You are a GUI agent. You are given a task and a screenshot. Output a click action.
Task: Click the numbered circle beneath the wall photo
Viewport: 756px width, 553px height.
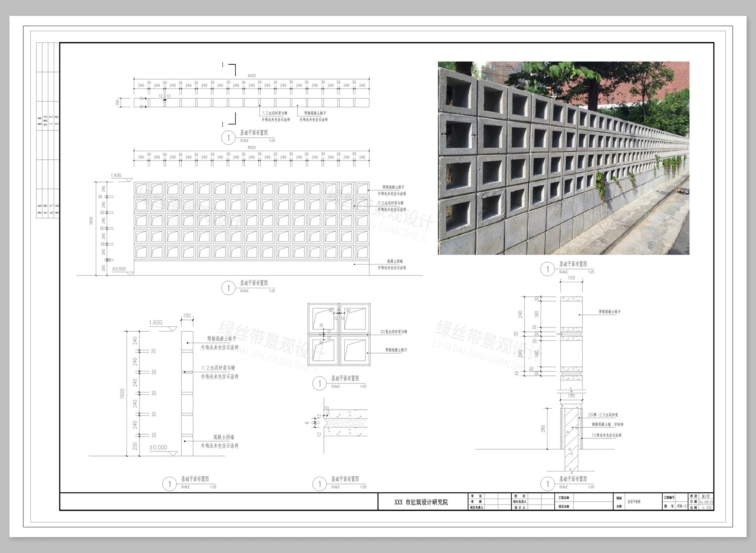(x=547, y=269)
